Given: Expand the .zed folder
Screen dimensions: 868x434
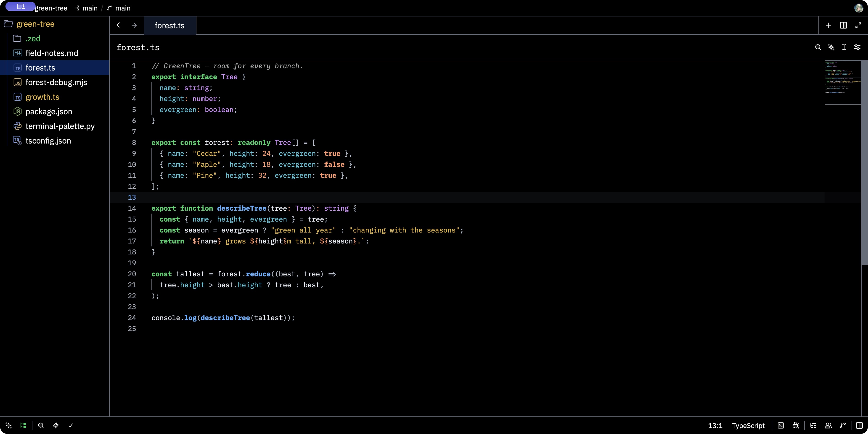Looking at the screenshot, I should [x=55, y=38].
